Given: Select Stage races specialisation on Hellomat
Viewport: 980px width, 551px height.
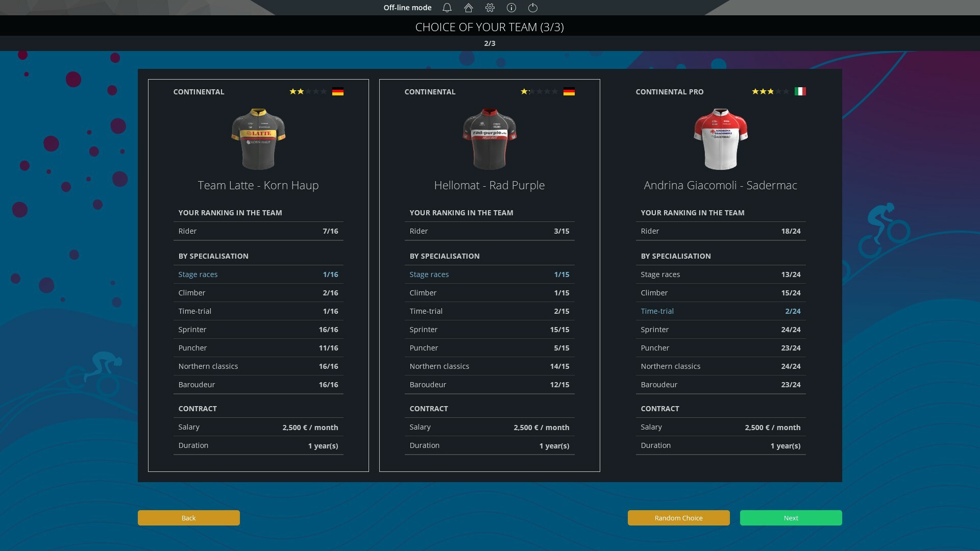Looking at the screenshot, I should (429, 274).
